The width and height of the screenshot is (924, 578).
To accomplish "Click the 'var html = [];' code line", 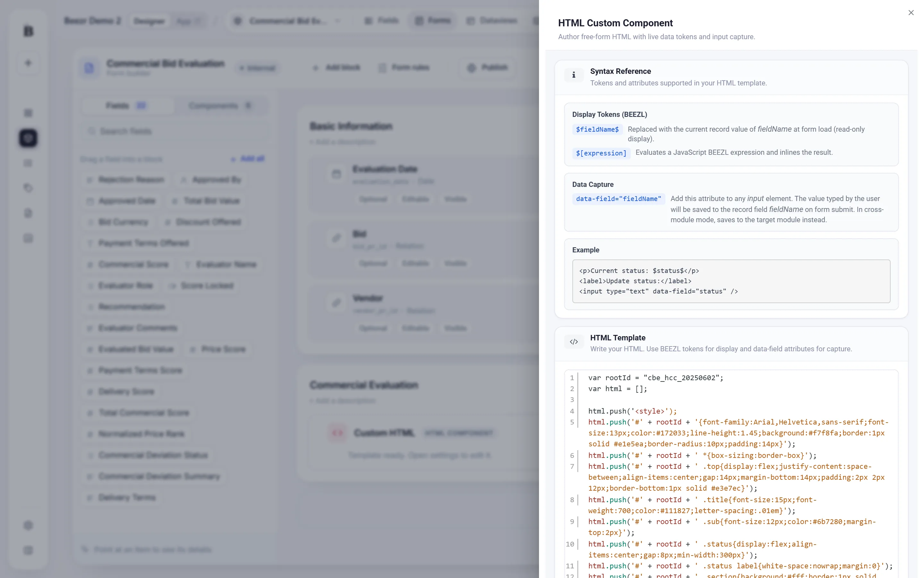I will click(617, 389).
